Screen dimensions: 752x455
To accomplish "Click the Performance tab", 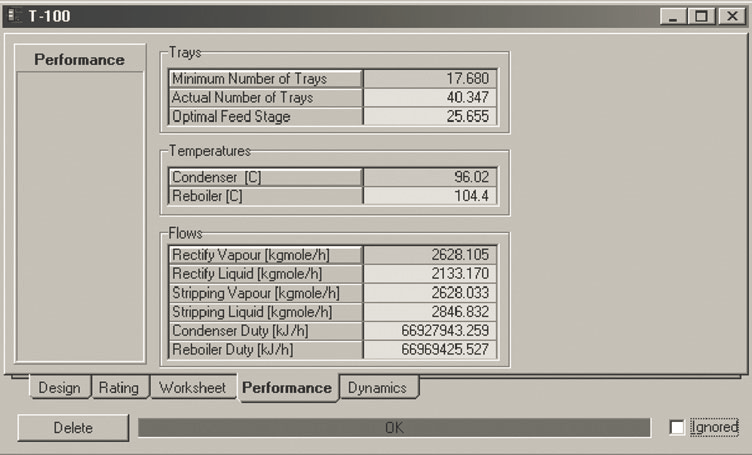I will (x=286, y=388).
